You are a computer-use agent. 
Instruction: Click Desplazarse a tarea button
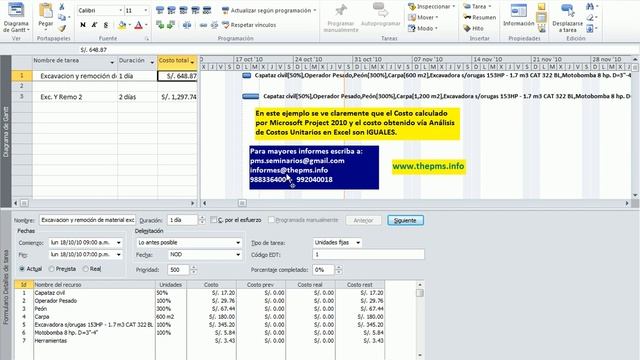coord(567,18)
